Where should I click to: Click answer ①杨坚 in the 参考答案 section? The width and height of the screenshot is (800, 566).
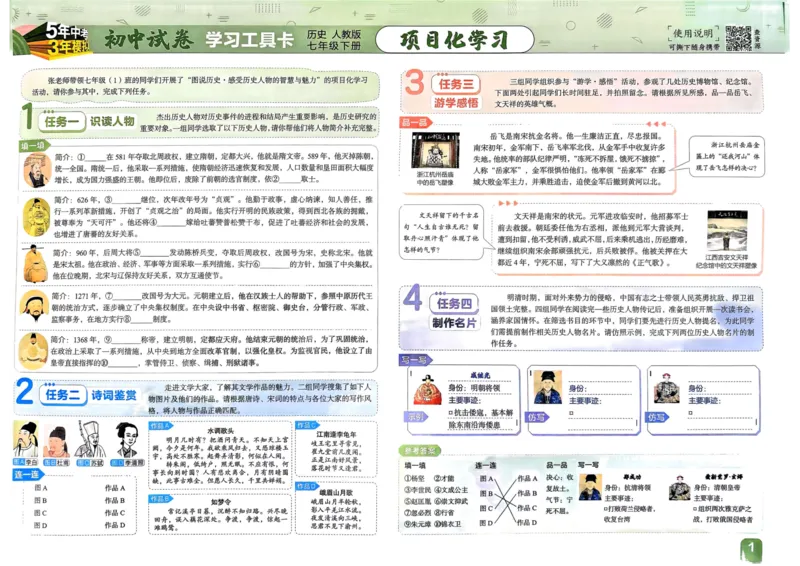tap(414, 478)
